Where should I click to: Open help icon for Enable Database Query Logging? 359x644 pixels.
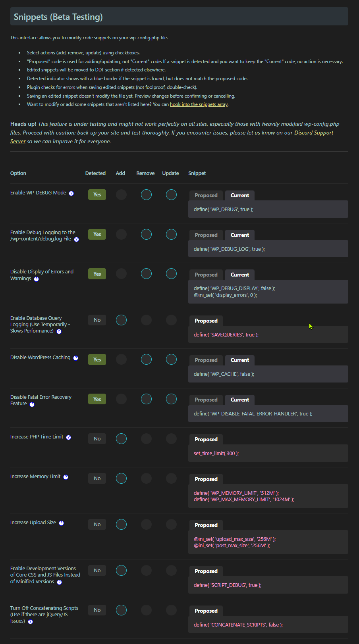point(59,331)
